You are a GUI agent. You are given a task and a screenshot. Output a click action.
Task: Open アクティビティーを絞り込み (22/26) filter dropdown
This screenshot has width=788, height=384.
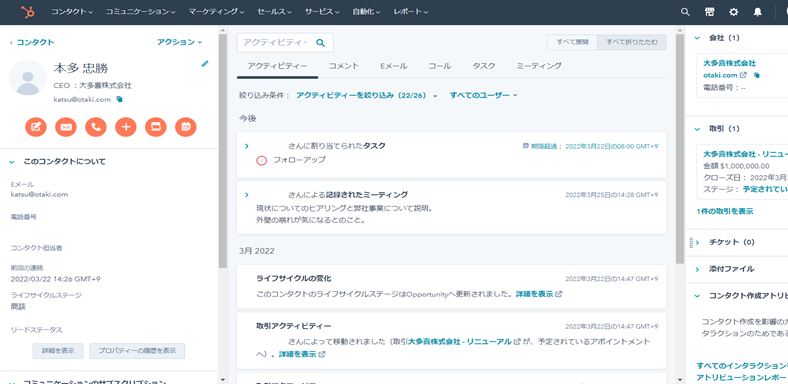[x=367, y=95]
